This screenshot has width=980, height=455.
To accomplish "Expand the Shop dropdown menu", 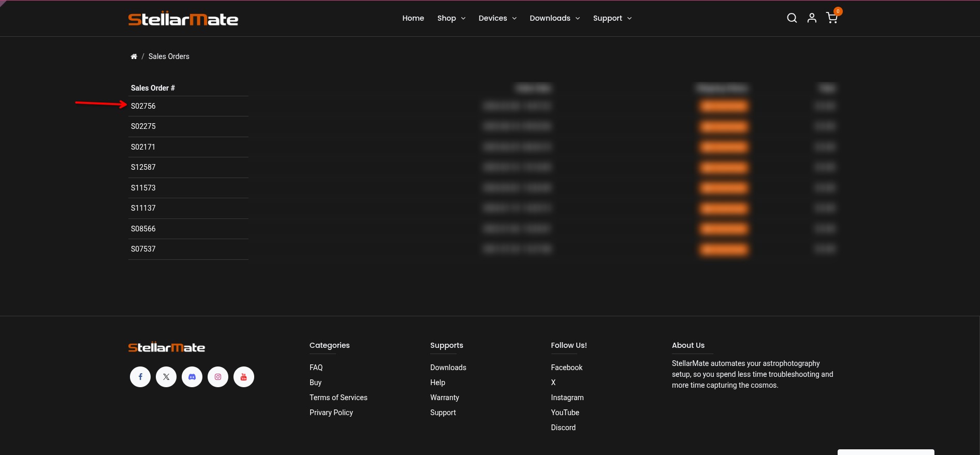I will coord(451,18).
